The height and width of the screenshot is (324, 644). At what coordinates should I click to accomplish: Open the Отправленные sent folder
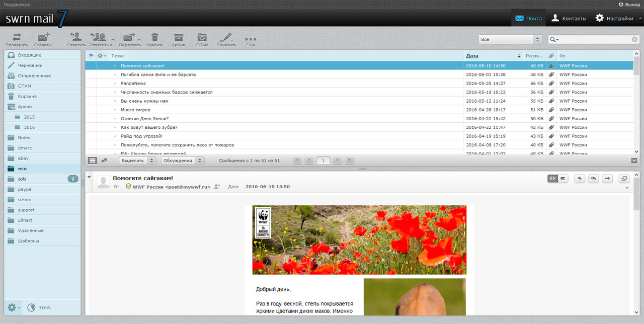(42, 75)
